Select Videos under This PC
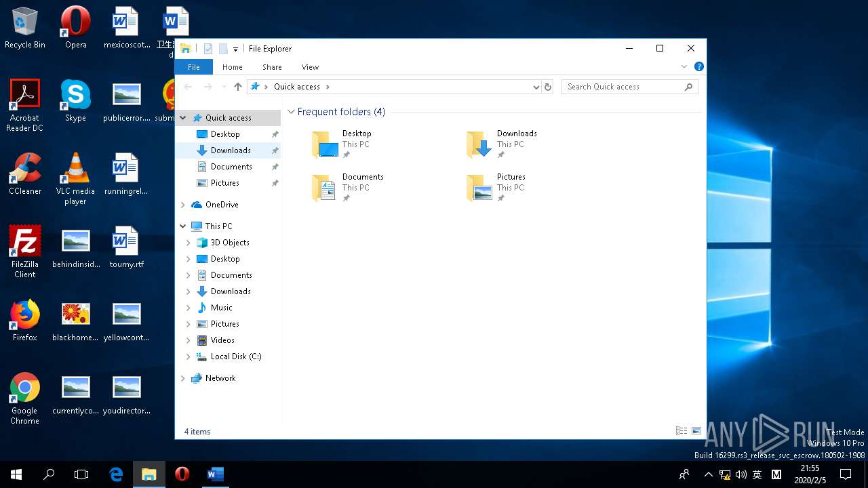Viewport: 868px width, 488px height. pyautogui.click(x=222, y=340)
